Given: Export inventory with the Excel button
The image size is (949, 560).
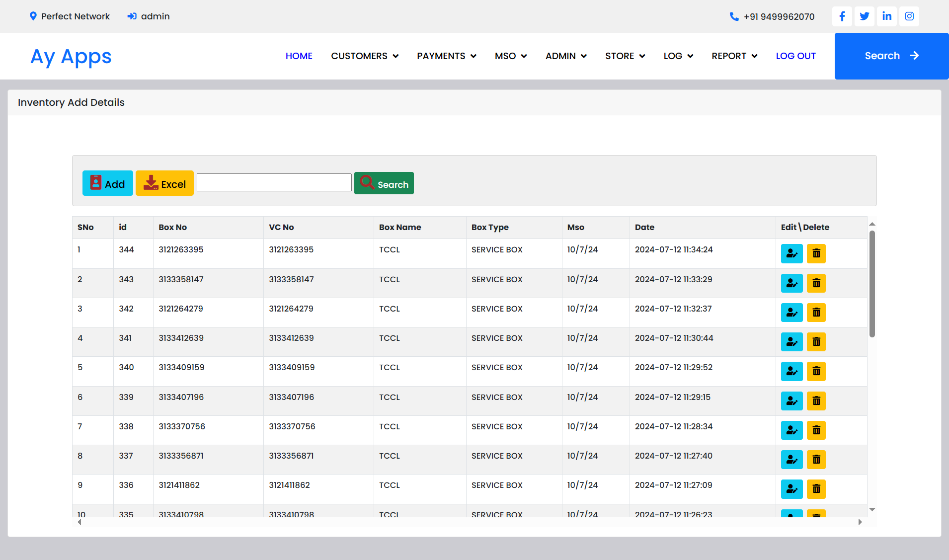Looking at the screenshot, I should tap(164, 183).
